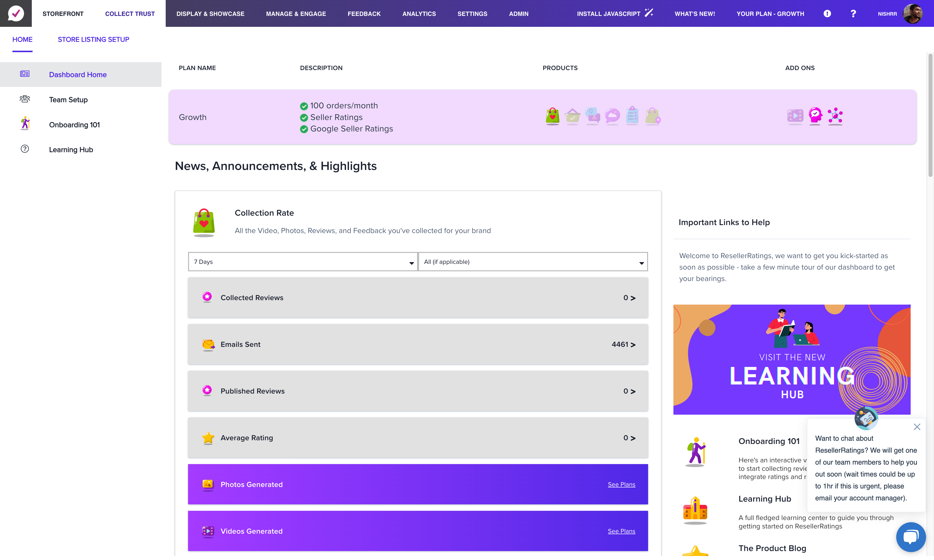This screenshot has width=934, height=560.
Task: Click the page vertical scrollbar
Action: coord(930,115)
